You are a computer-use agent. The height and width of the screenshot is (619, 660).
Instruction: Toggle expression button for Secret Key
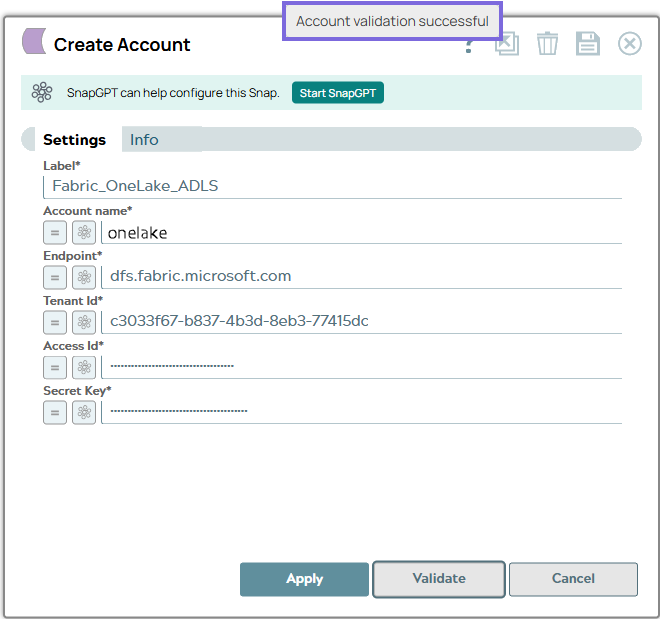[55, 413]
